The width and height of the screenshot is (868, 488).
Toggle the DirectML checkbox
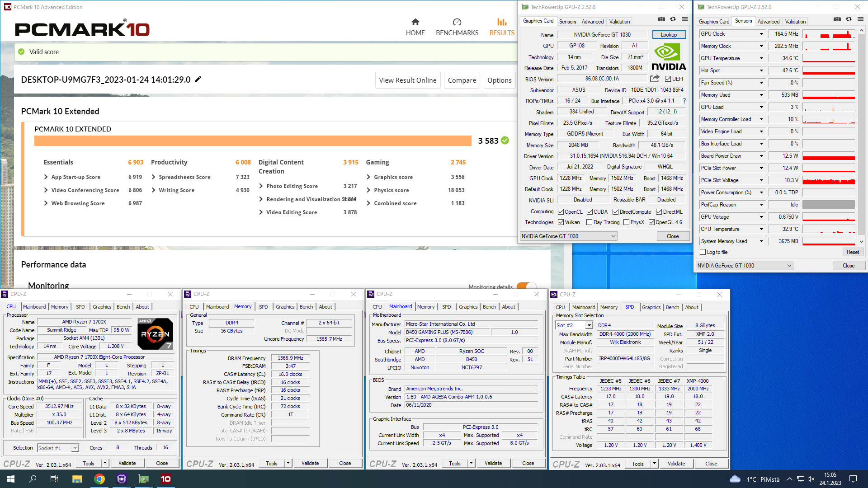point(659,212)
